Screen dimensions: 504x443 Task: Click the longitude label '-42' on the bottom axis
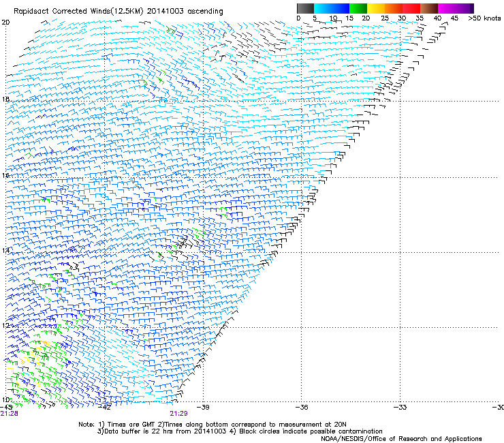(x=105, y=408)
